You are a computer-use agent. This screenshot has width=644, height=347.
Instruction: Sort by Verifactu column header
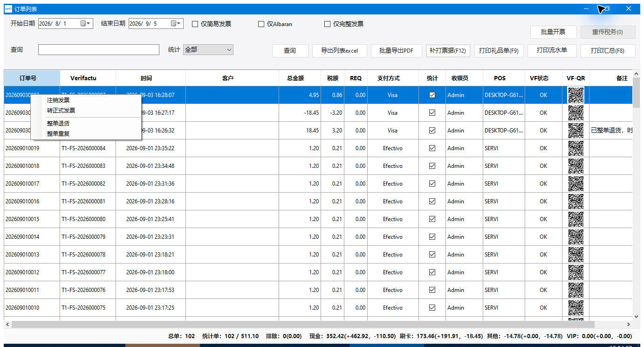coord(88,78)
